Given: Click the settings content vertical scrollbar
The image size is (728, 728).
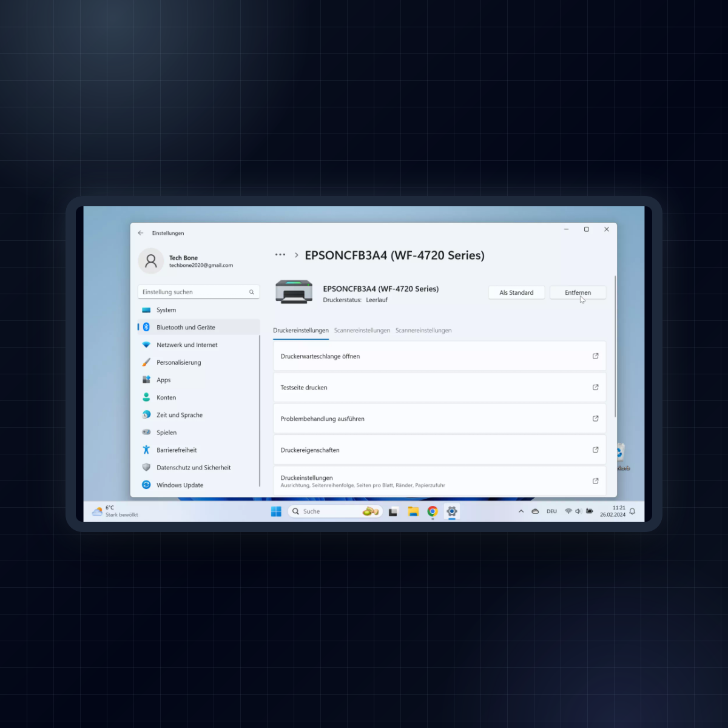Looking at the screenshot, I should 615,346.
